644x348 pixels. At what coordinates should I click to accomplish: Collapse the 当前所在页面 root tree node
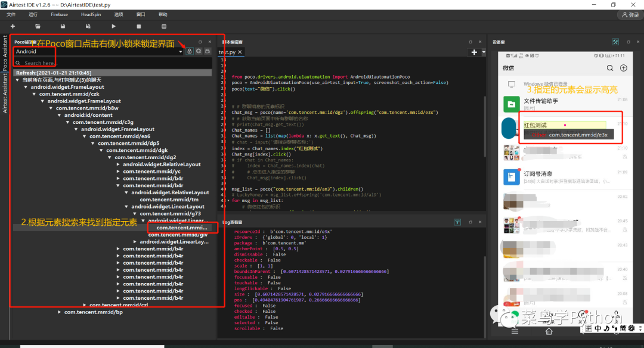17,80
